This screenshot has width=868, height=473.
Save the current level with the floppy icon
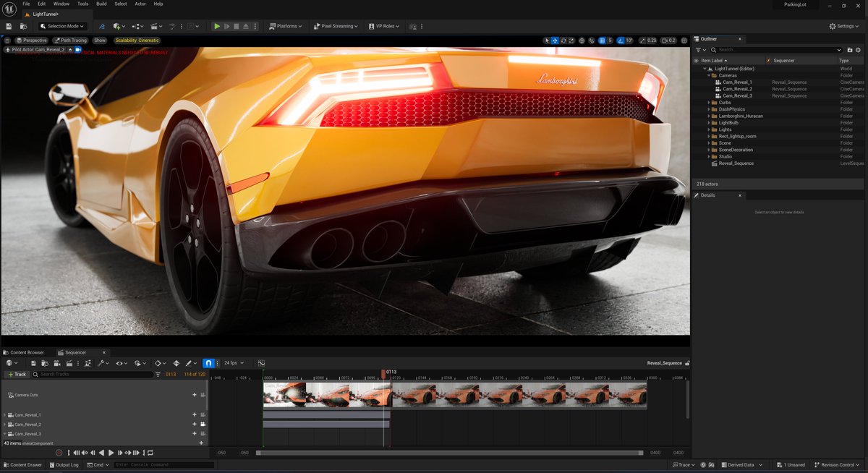point(9,26)
